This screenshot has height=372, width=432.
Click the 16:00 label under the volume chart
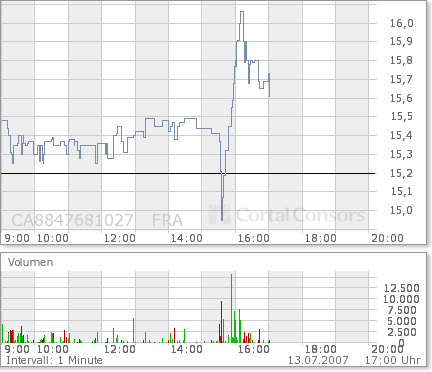click(x=254, y=349)
